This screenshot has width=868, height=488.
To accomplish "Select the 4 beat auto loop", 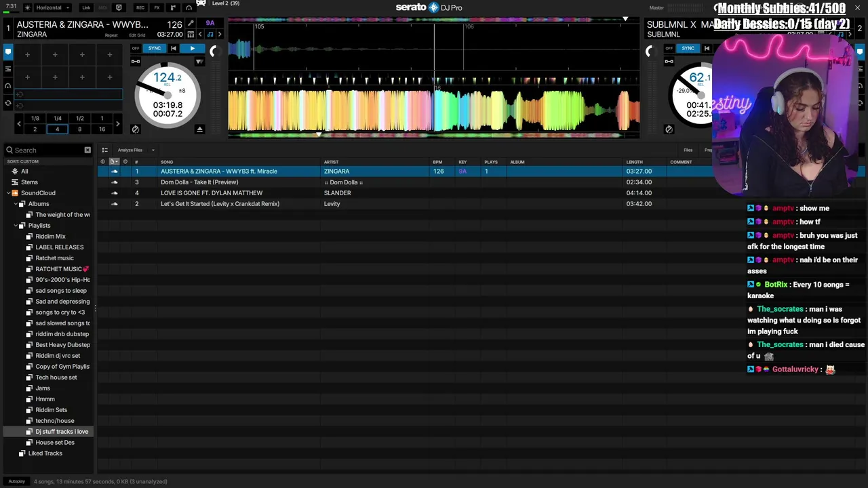I will pyautogui.click(x=58, y=129).
